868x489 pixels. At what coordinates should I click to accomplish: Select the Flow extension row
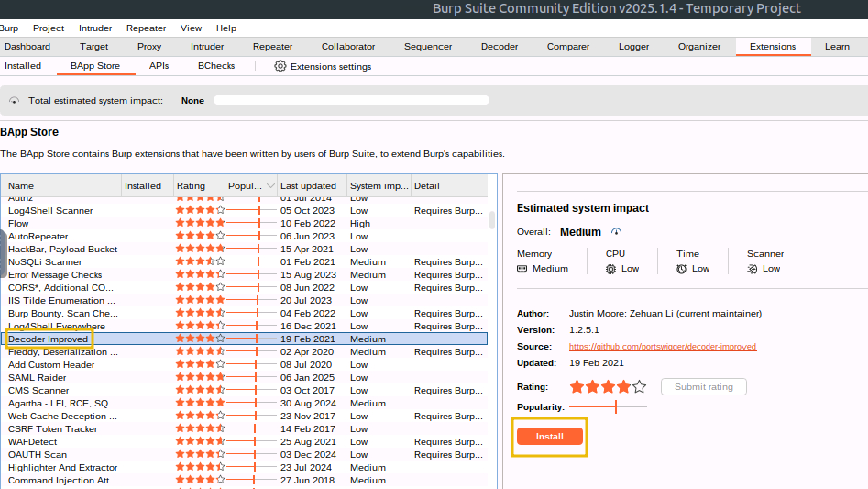coord(244,223)
